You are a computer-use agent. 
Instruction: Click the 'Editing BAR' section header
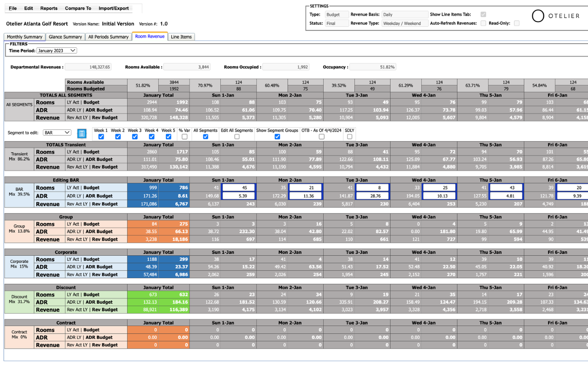pyautogui.click(x=66, y=180)
